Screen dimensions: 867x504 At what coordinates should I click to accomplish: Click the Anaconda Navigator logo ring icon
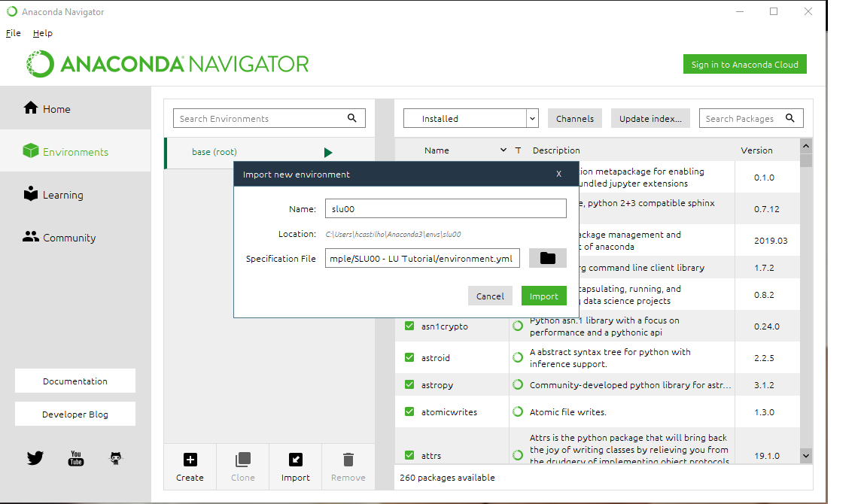tap(41, 64)
